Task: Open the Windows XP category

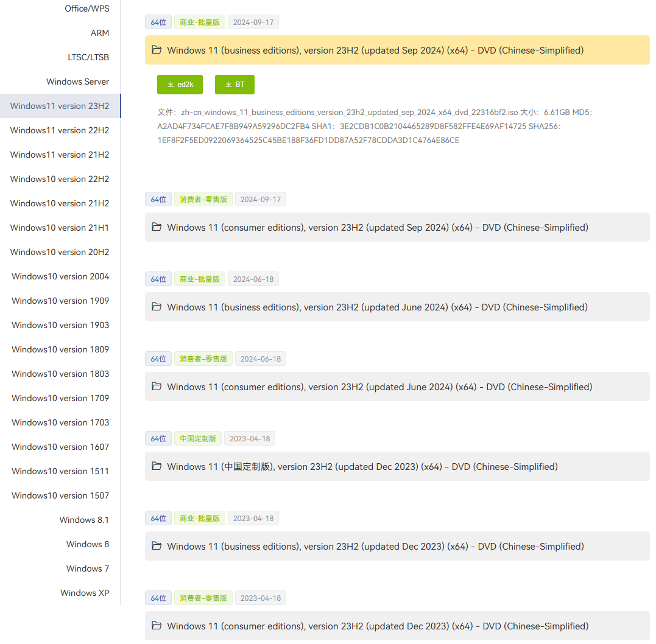Action: (85, 592)
